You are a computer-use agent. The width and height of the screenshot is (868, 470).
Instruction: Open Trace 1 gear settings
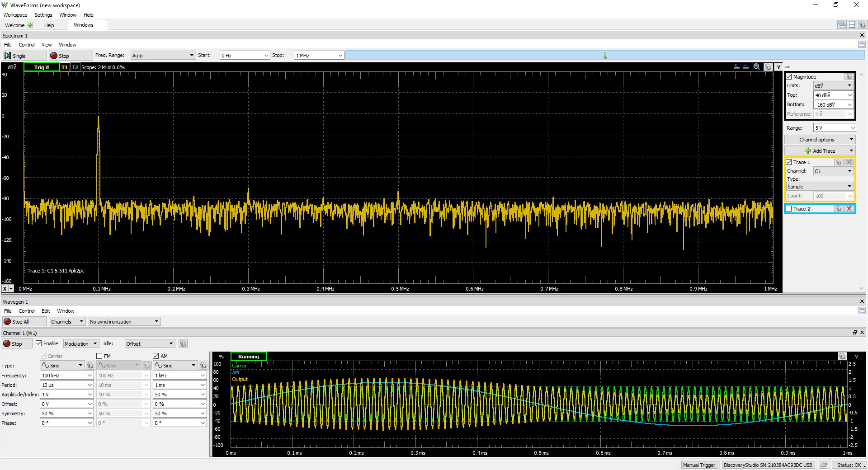click(839, 162)
